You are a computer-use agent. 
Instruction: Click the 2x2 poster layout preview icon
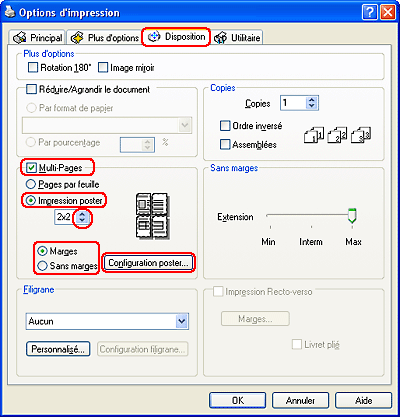tap(153, 216)
